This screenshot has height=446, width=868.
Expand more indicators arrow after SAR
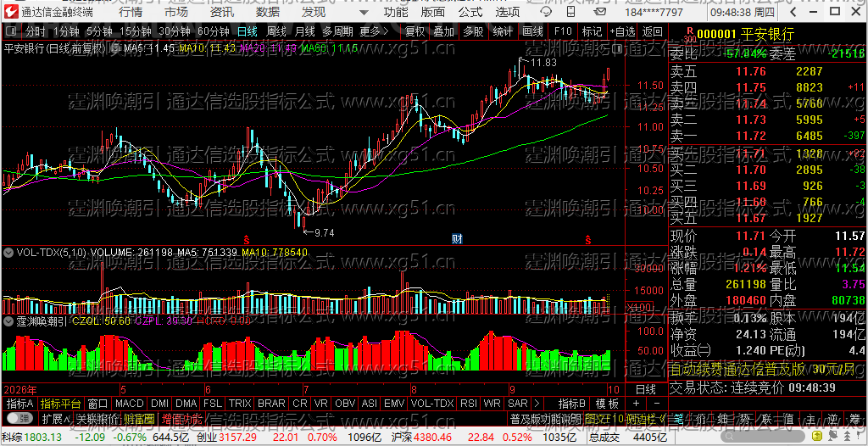pos(537,404)
